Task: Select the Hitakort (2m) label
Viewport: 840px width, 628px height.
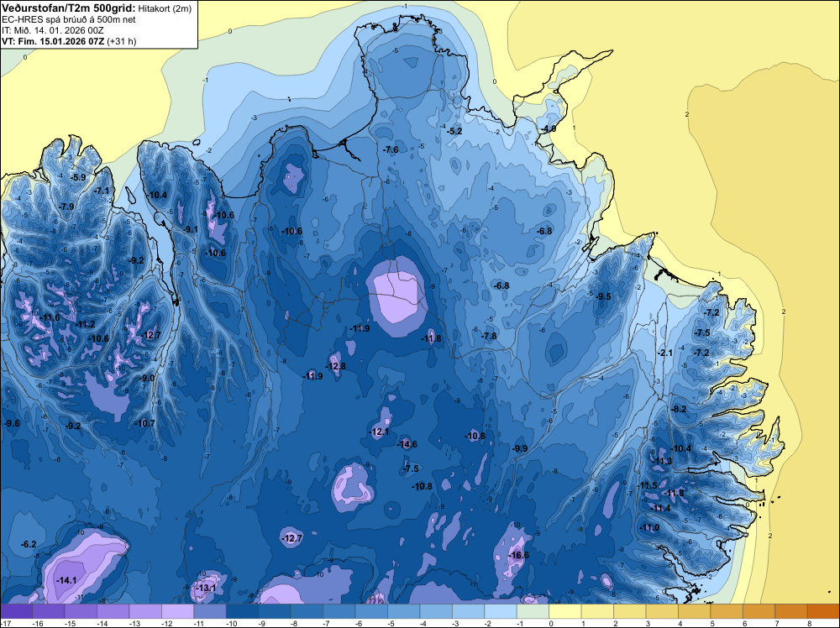Action: [165, 8]
